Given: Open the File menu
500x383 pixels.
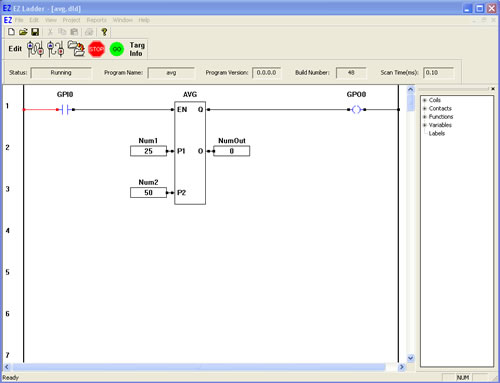Looking at the screenshot, I should [19, 20].
